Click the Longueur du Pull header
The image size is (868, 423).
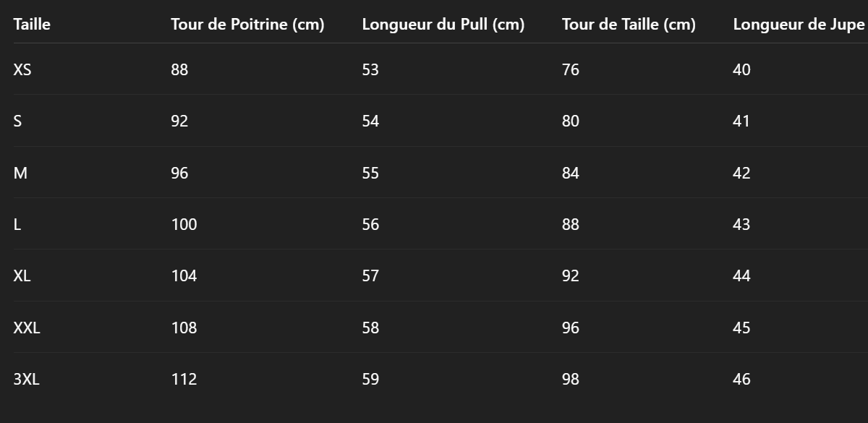point(443,25)
